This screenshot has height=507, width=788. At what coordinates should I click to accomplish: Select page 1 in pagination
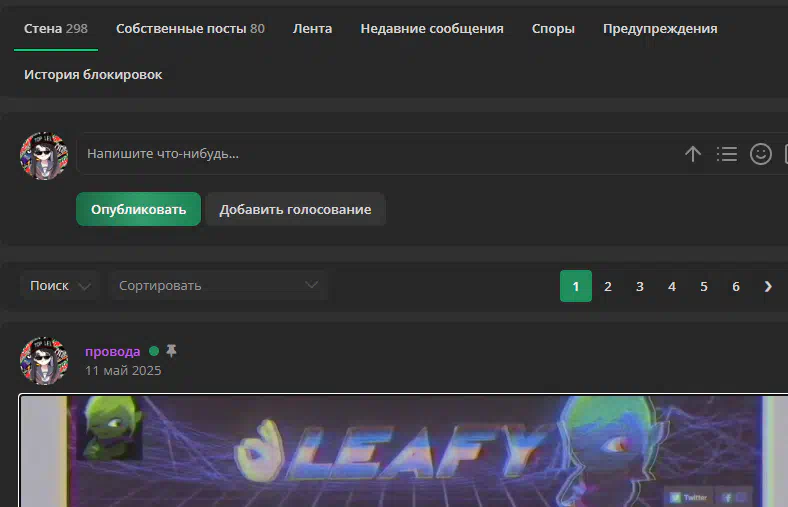tap(575, 286)
